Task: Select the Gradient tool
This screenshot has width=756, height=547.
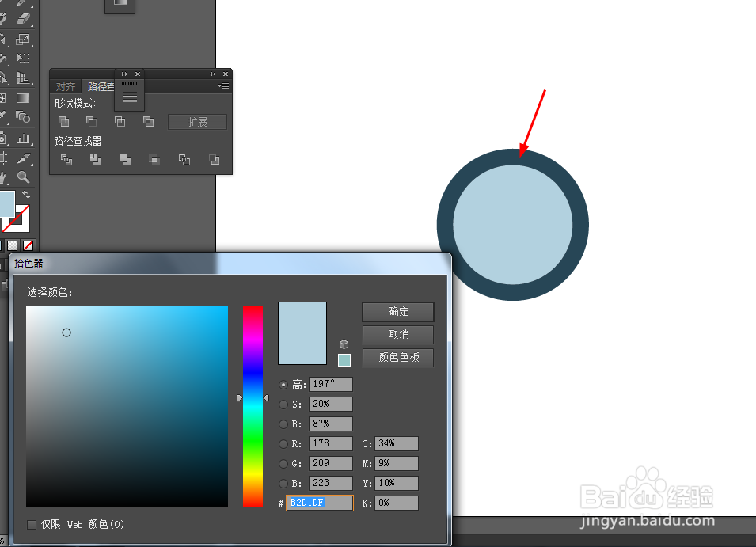Action: pyautogui.click(x=23, y=98)
